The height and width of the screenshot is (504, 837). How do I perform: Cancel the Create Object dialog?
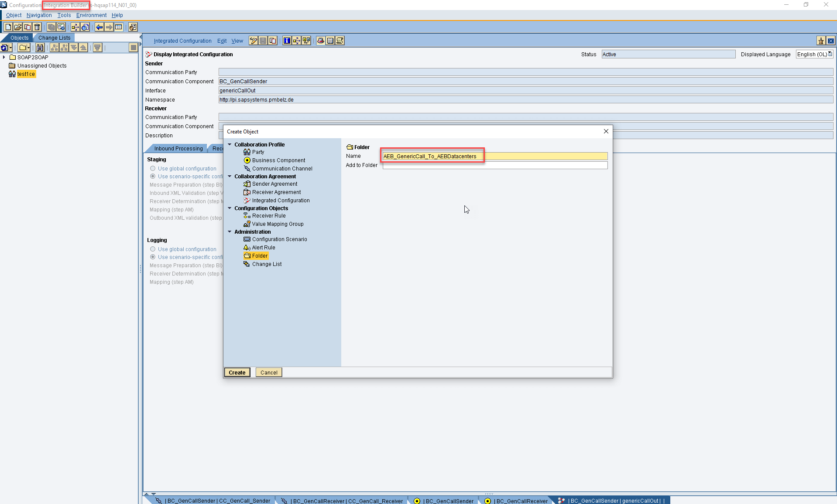[268, 372]
